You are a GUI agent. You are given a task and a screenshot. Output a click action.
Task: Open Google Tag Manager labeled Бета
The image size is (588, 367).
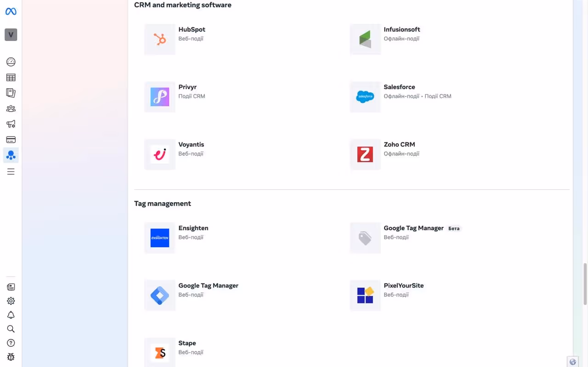pyautogui.click(x=413, y=228)
